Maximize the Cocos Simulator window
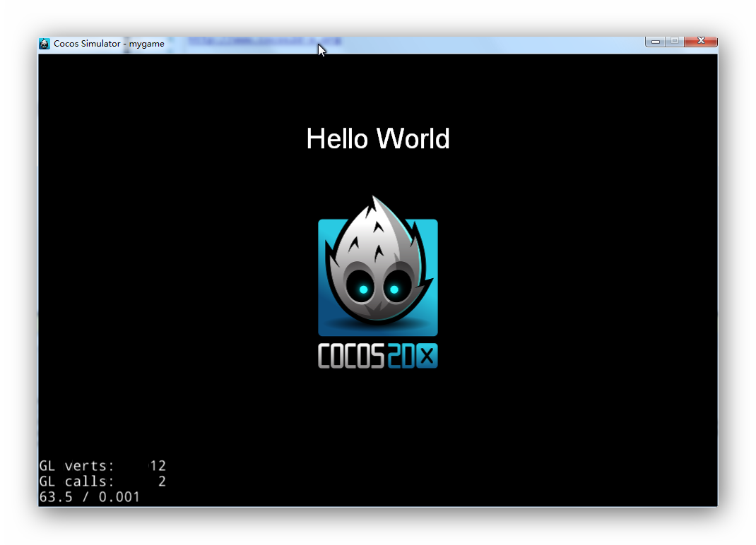The height and width of the screenshot is (545, 756). (x=675, y=42)
